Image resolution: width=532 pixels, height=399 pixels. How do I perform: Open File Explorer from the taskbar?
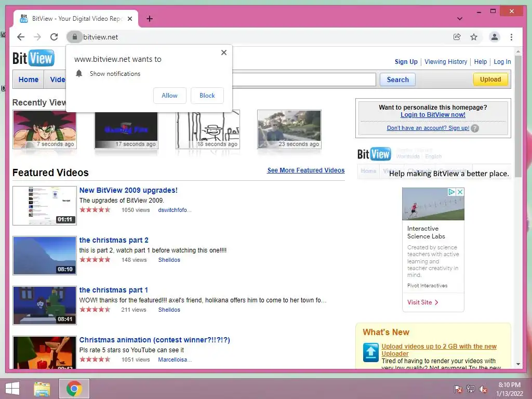(x=42, y=389)
